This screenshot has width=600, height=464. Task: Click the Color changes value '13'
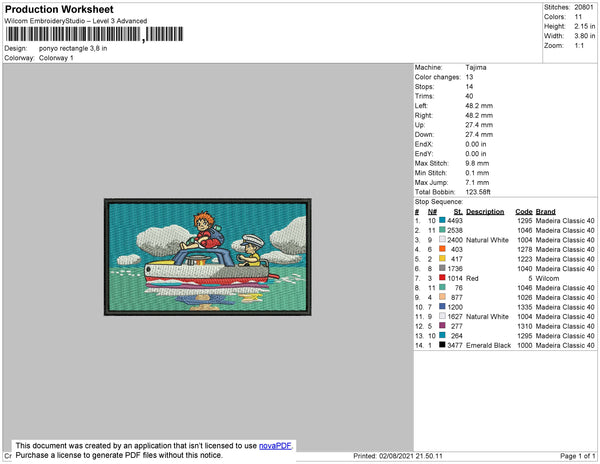pyautogui.click(x=469, y=77)
